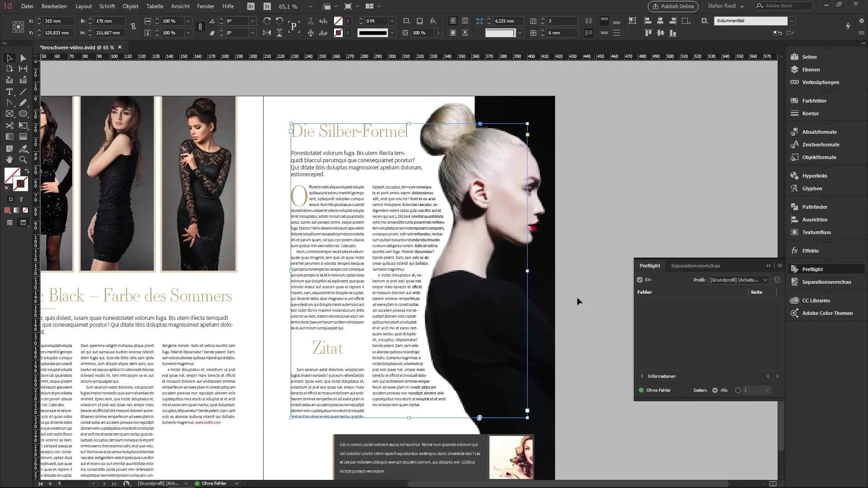
Task: Swap fill and stroke colors
Action: (27, 171)
